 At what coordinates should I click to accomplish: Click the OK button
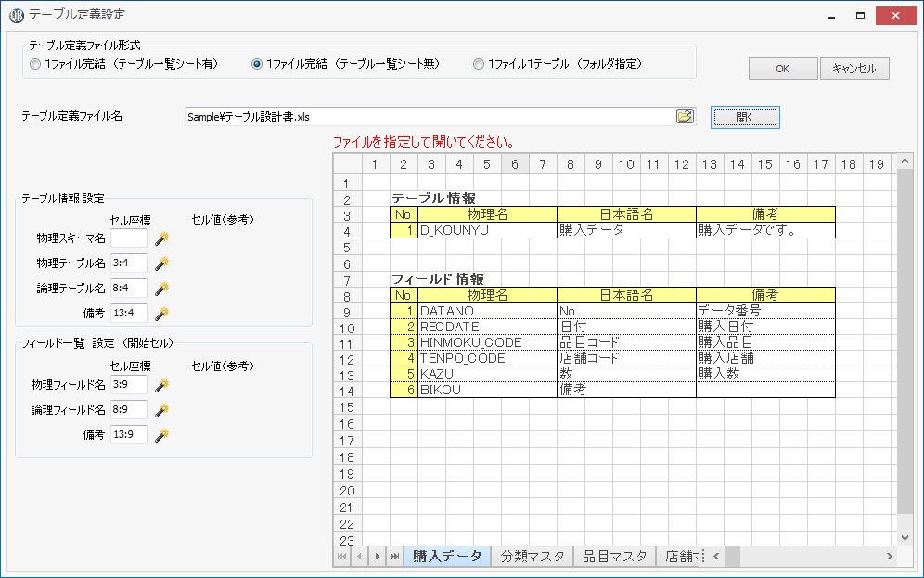783,69
